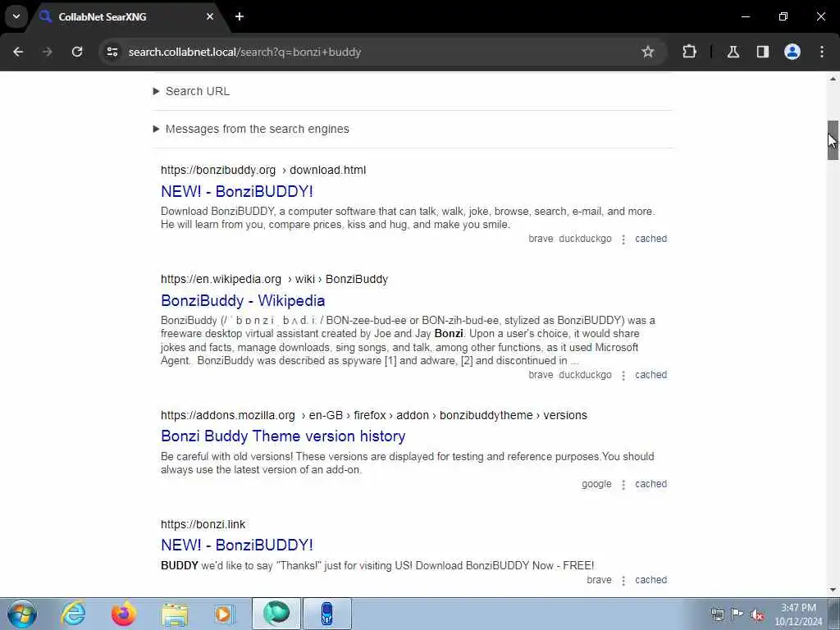Viewport: 840px width, 630px height.
Task: Click duckduckgo label on bonzibuddy.org result
Action: (585, 239)
